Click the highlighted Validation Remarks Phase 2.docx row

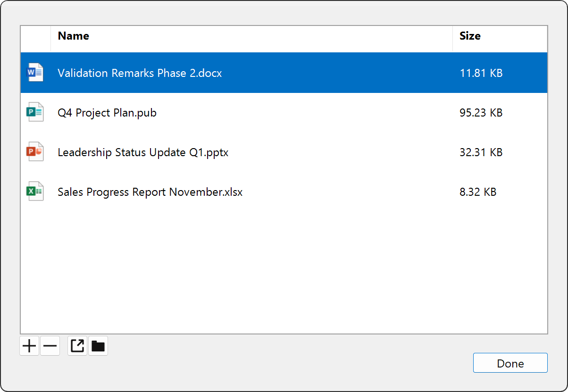click(236, 73)
